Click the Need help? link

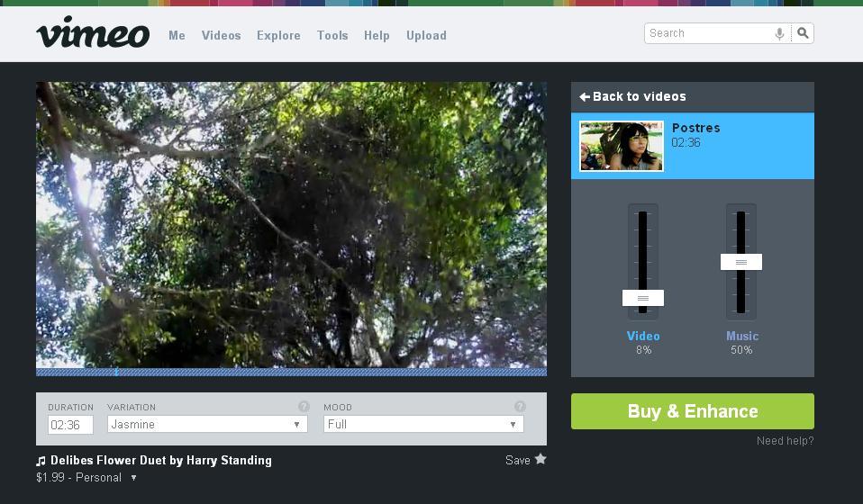pos(785,440)
